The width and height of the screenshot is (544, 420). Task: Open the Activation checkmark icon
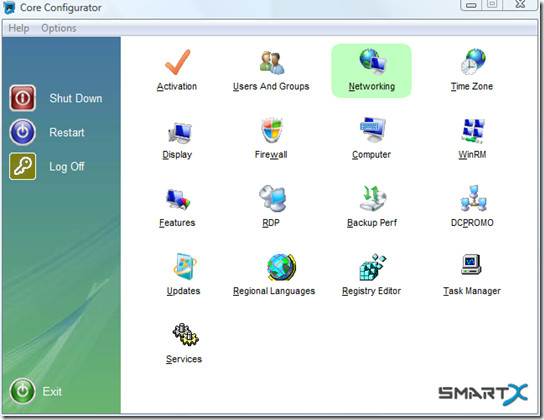pos(177,62)
